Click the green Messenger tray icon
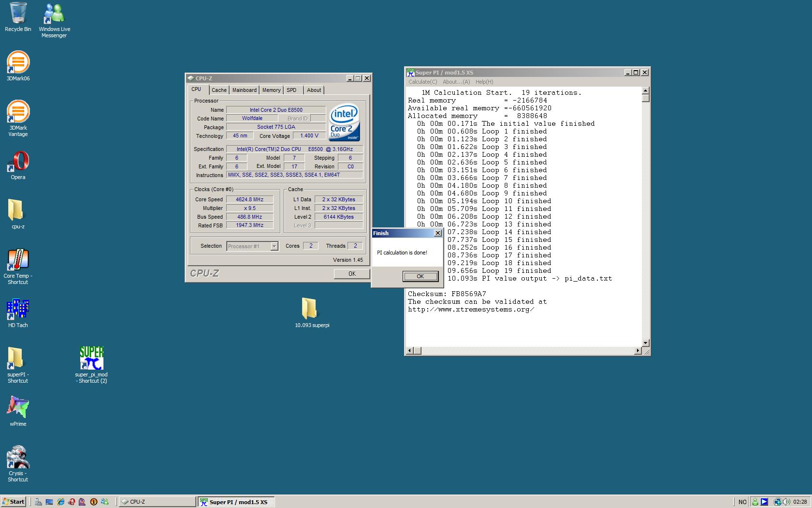Viewport: 812px width, 508px height. coord(755,502)
